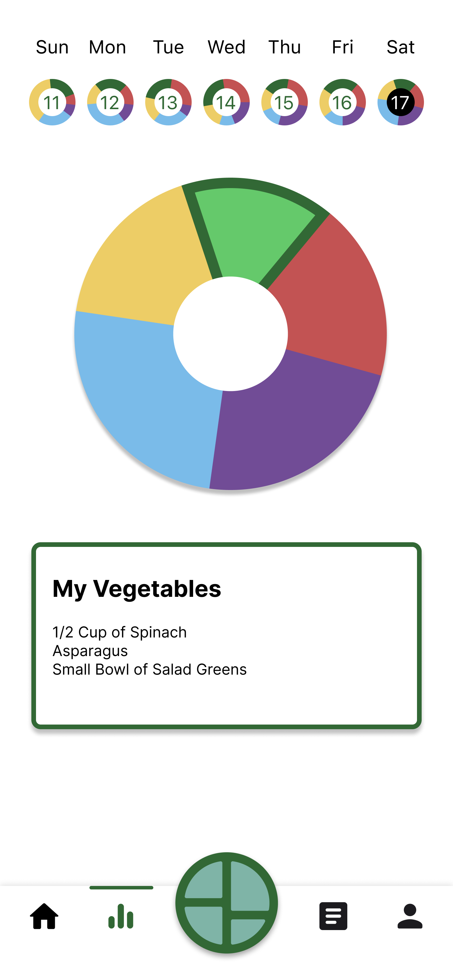
Task: Open the Home tab icon
Action: (44, 916)
